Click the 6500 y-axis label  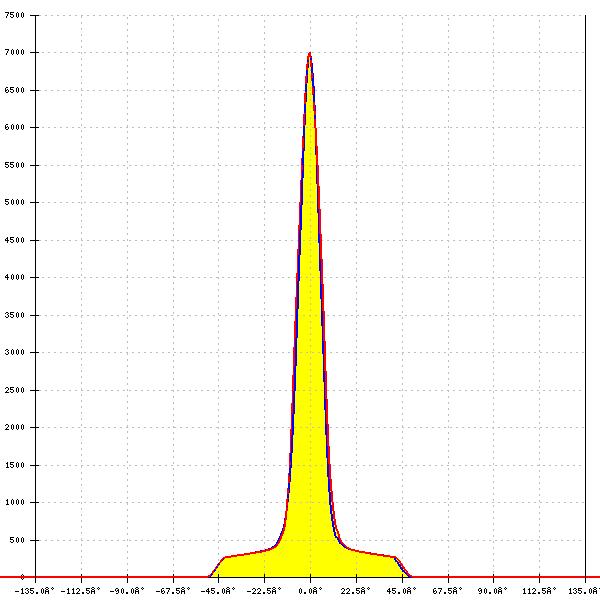[15, 90]
